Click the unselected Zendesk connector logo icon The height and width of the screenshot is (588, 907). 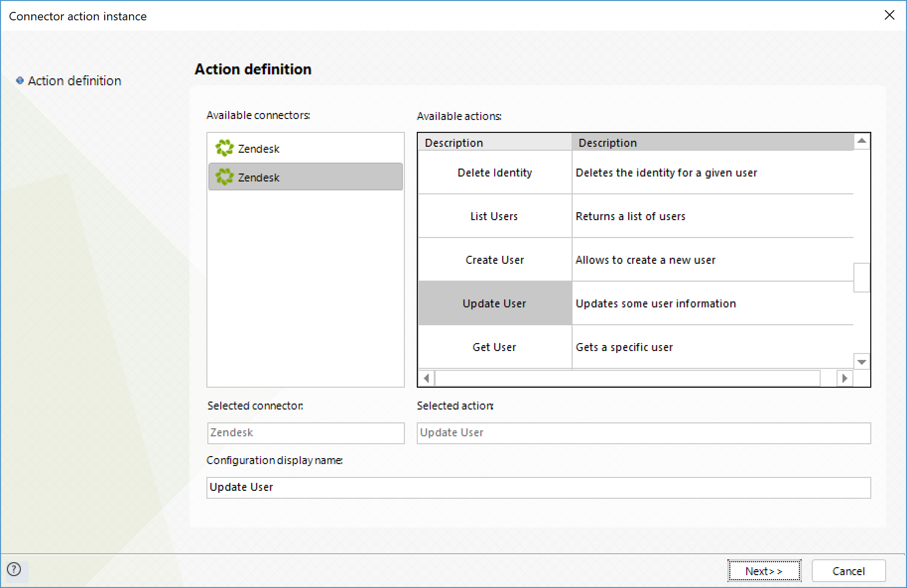tap(224, 148)
